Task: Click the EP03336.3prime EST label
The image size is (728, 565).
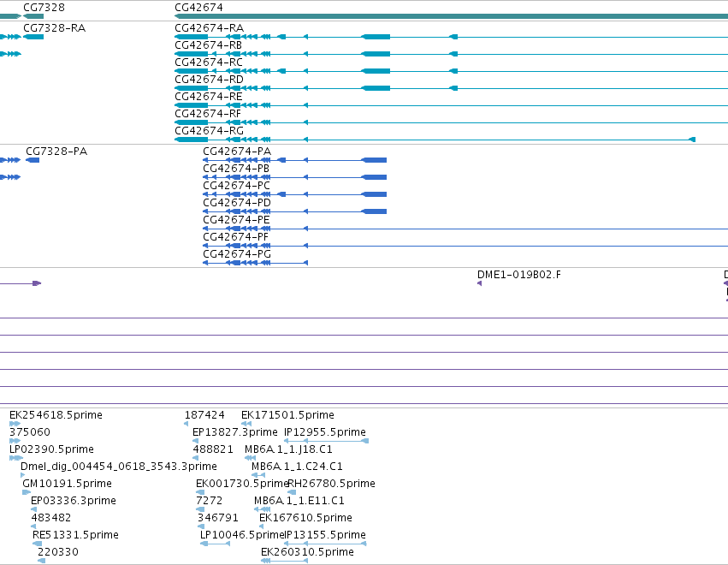Action: click(x=74, y=501)
